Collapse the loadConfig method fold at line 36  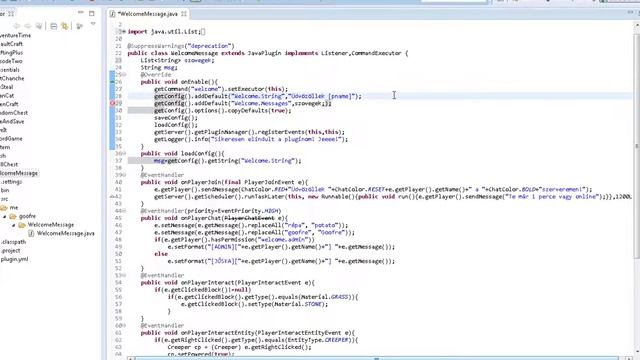point(124,153)
